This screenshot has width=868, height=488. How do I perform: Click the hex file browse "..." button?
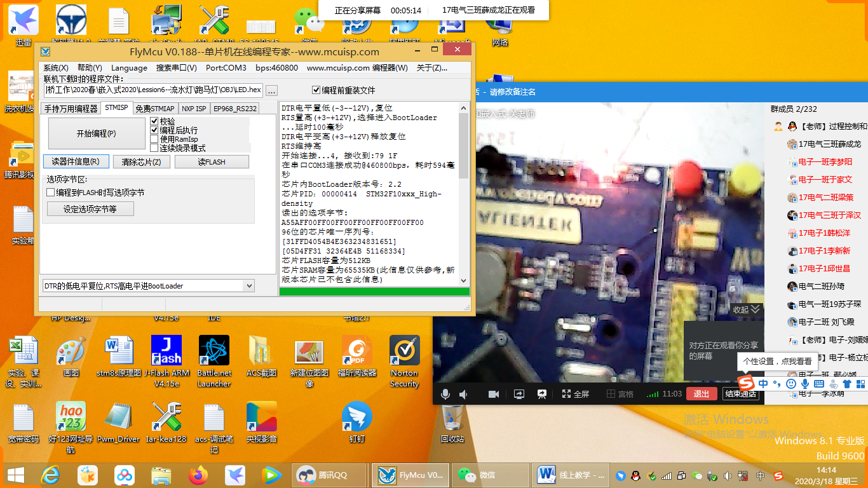(271, 90)
